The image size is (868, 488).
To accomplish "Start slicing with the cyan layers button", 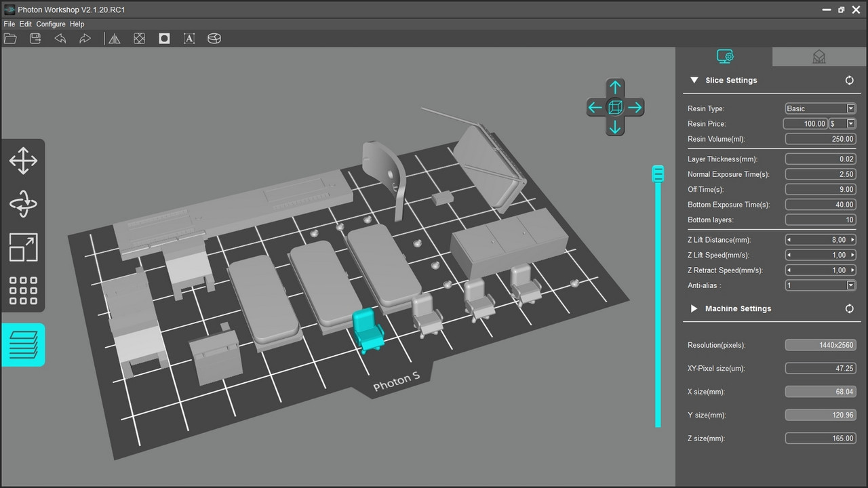I will pyautogui.click(x=23, y=345).
